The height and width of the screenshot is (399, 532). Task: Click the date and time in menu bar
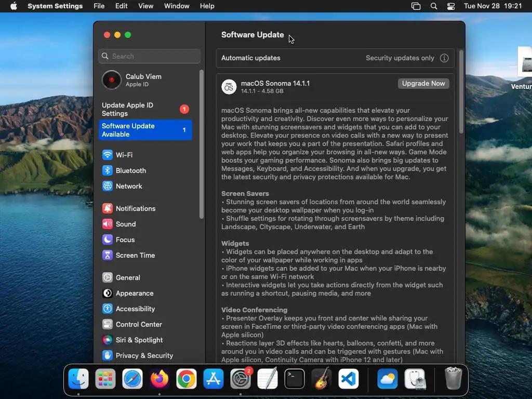[x=493, y=6]
